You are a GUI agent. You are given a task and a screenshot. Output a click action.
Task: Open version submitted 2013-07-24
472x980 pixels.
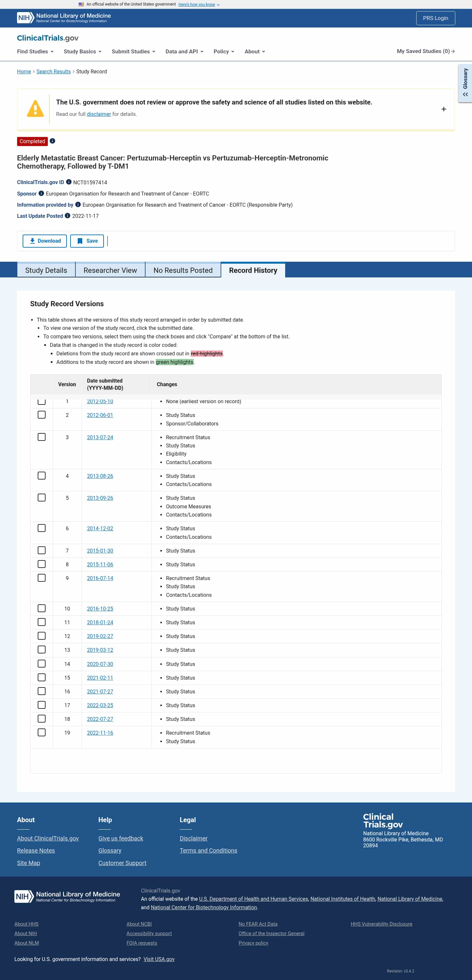pyautogui.click(x=100, y=437)
